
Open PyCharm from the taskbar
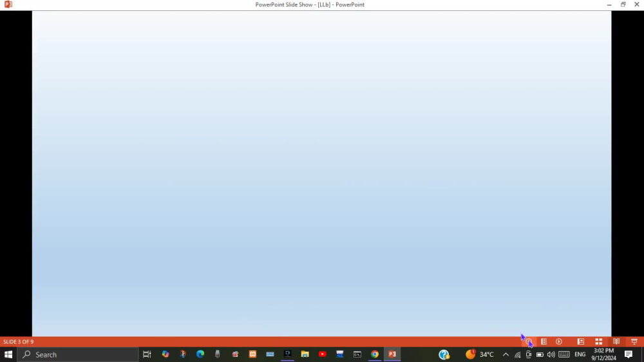click(287, 354)
